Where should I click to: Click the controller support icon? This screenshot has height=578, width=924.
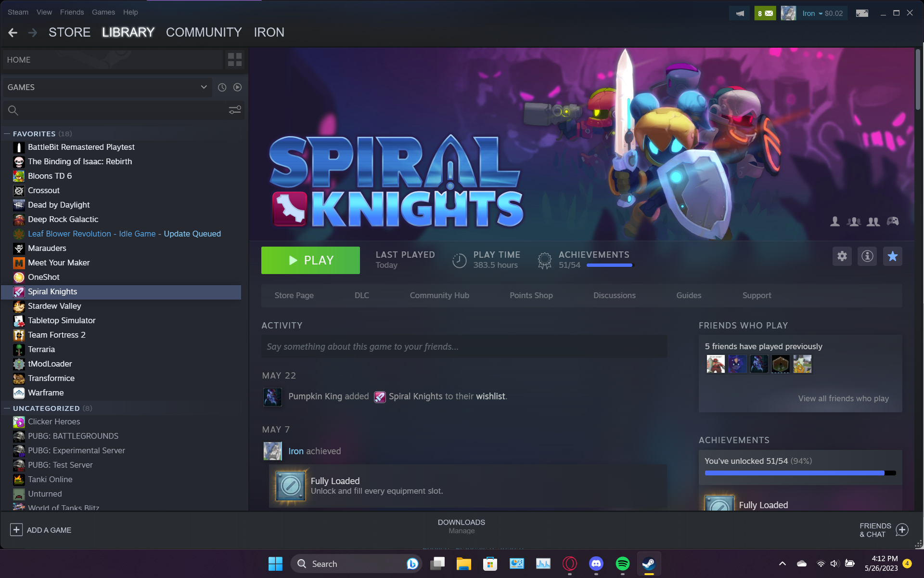(x=893, y=221)
